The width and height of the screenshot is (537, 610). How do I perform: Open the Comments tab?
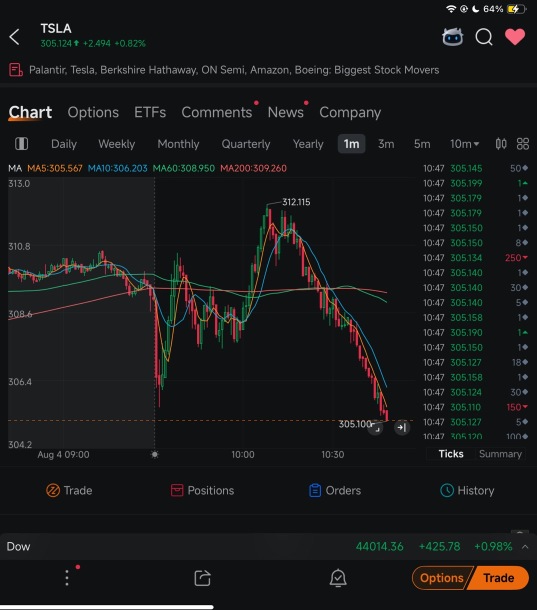217,112
